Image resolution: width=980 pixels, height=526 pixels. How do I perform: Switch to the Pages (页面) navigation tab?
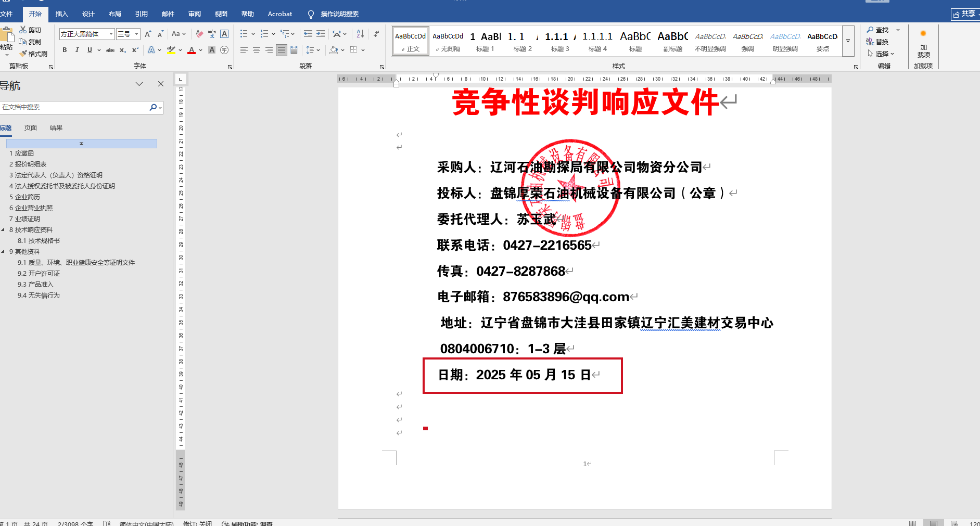31,128
